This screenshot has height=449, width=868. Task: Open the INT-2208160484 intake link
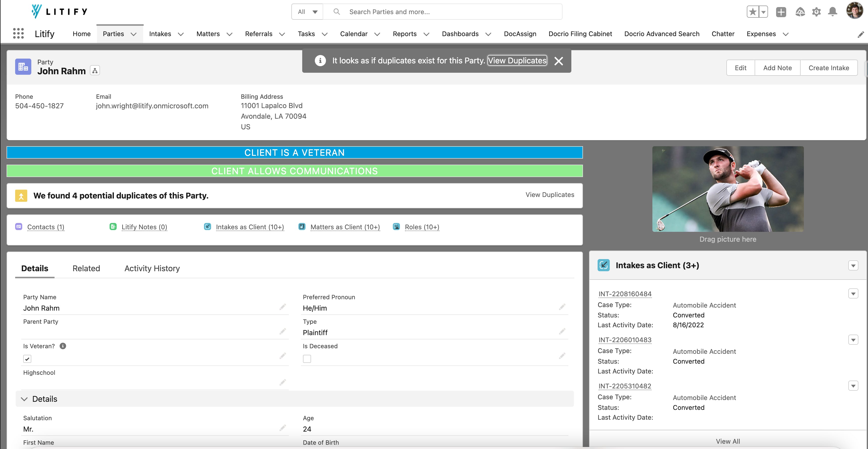[x=625, y=294]
